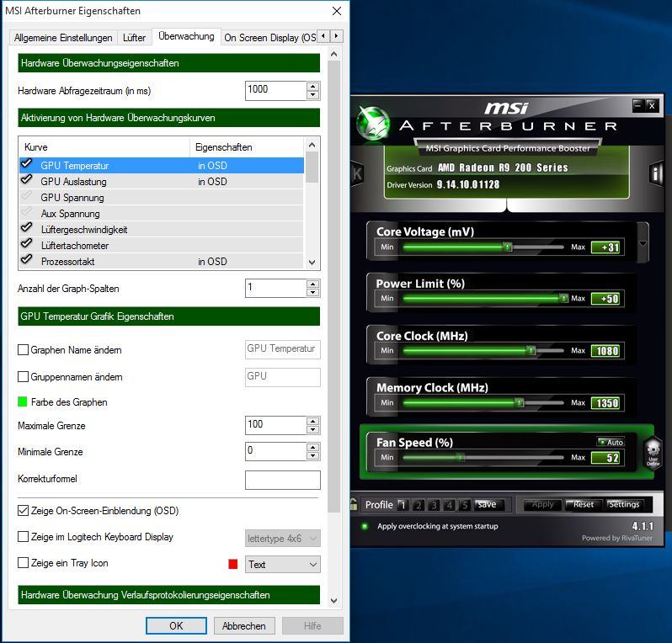Open the Text tray icon dropdown
The image size is (672, 643).
[x=282, y=565]
